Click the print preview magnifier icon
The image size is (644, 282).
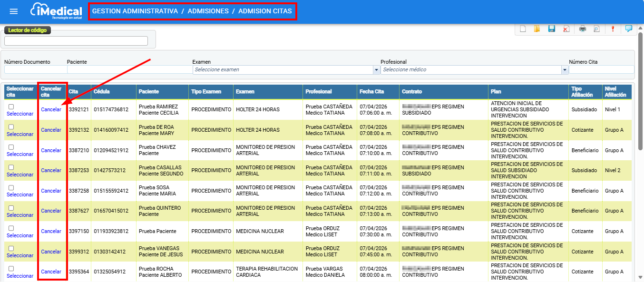point(596,29)
